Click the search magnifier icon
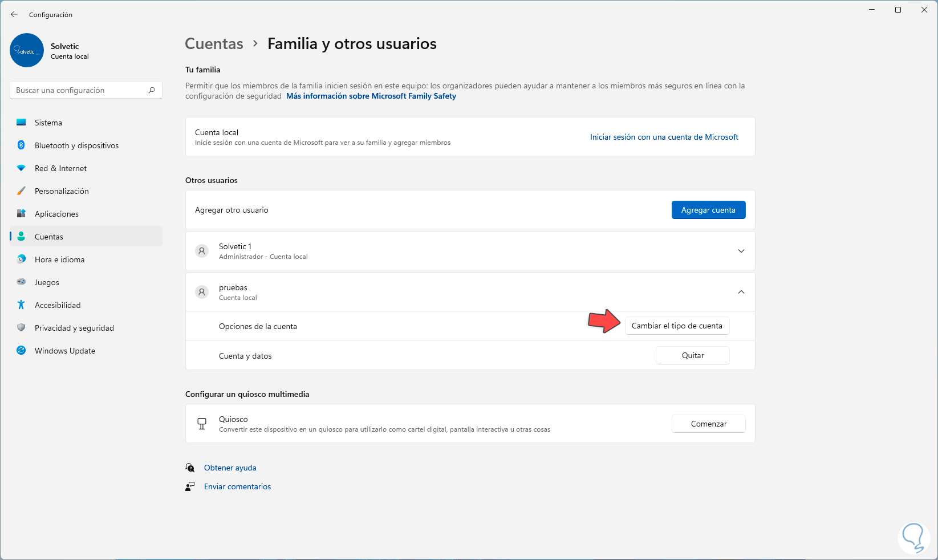The width and height of the screenshot is (938, 560). (152, 90)
